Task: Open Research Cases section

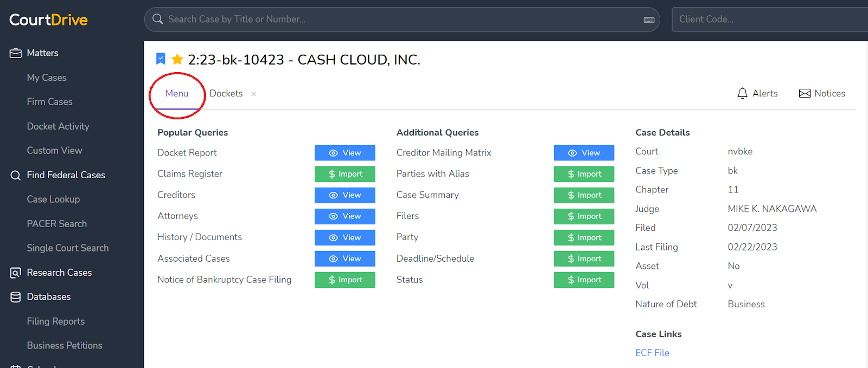Action: 59,273
